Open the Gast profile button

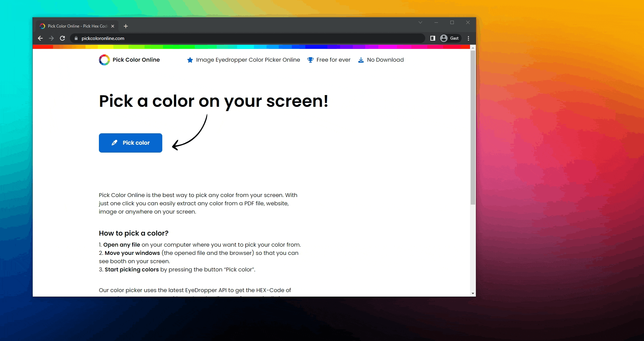coord(450,38)
